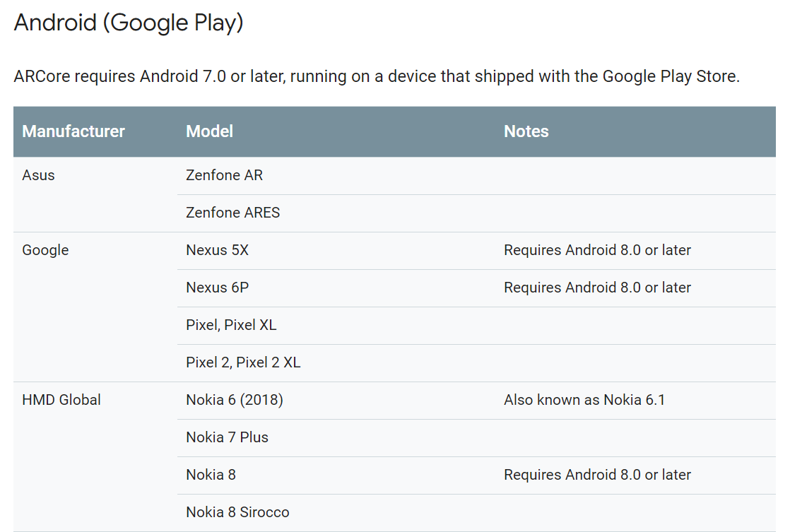Click the Nexus 5X Android 8.0 note

[x=597, y=250]
